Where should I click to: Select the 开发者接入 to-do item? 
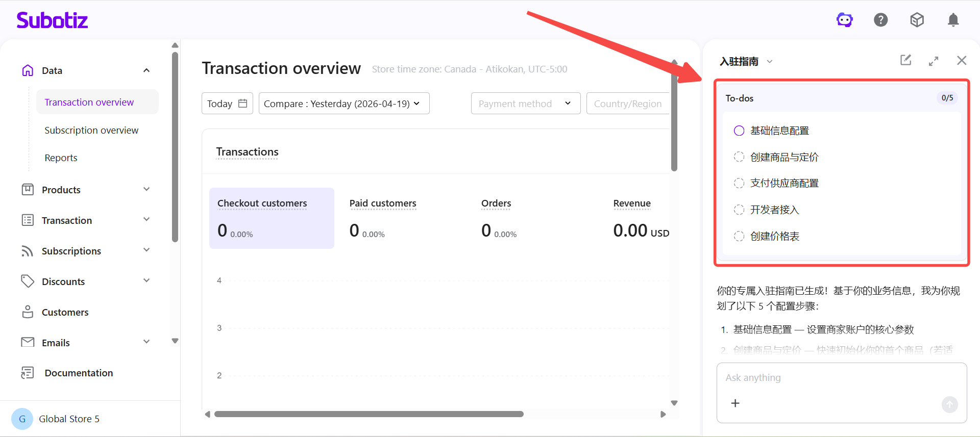point(774,210)
